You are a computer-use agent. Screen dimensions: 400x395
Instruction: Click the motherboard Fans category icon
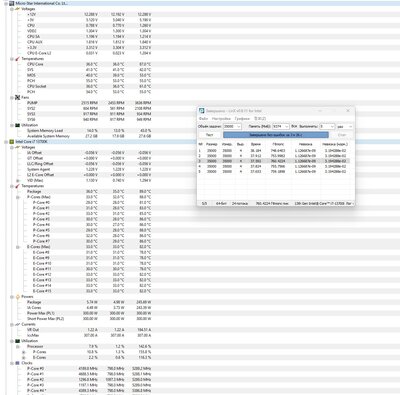click(x=17, y=97)
